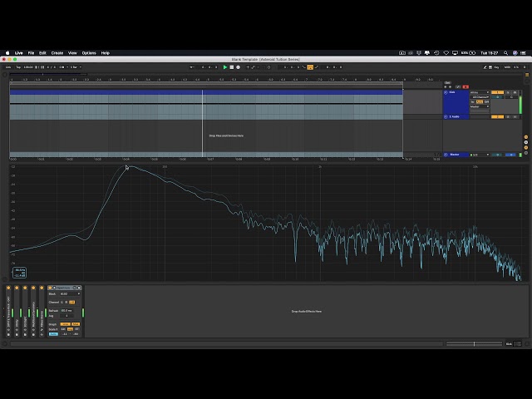Toggle the 2 Audio track activator

pos(497,116)
